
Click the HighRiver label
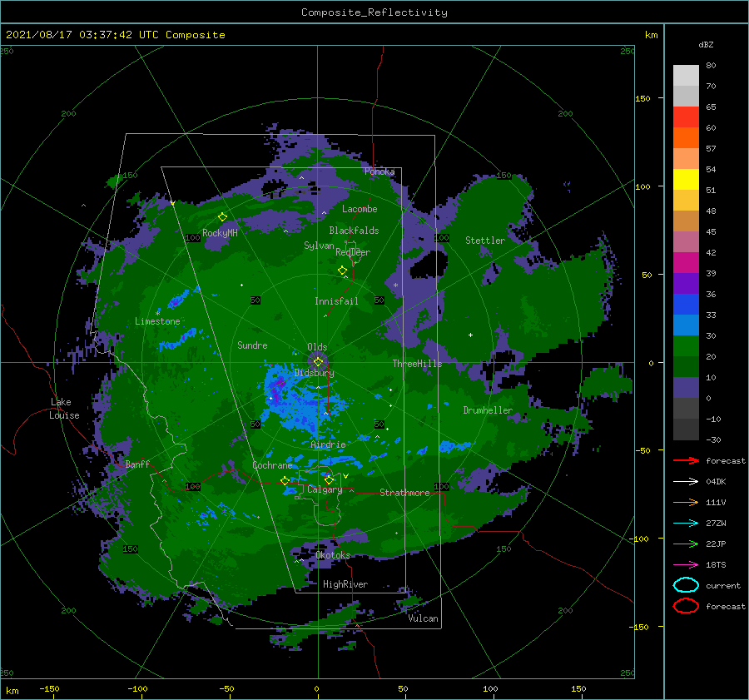pyautogui.click(x=345, y=584)
